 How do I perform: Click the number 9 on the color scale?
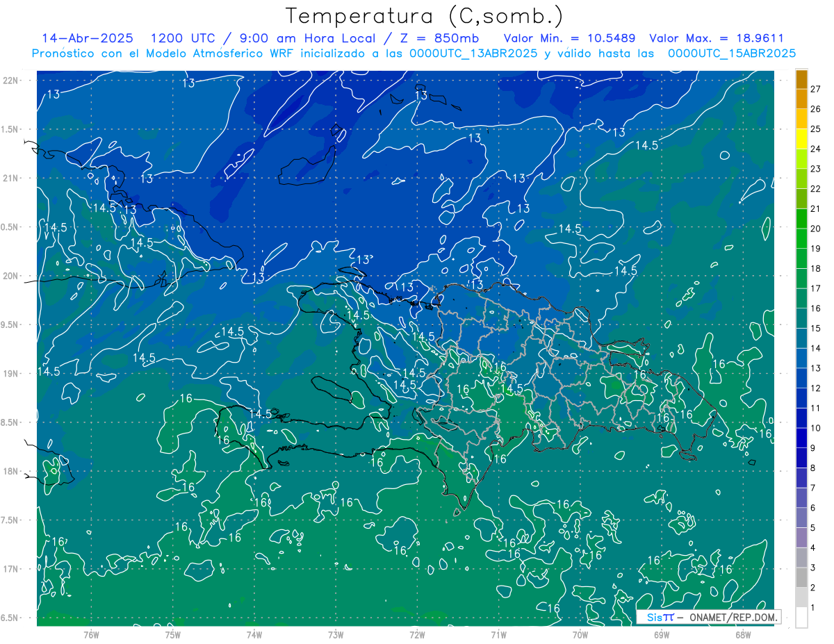[x=813, y=448]
